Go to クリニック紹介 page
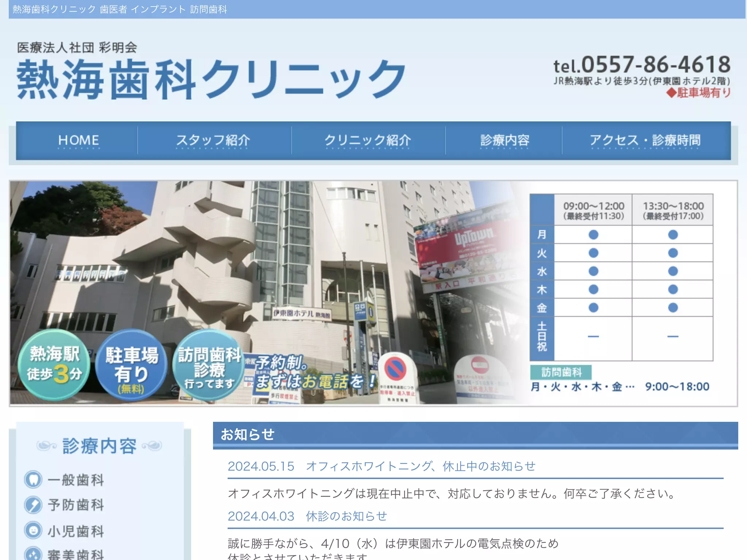Image resolution: width=747 pixels, height=560 pixels. 368,140
